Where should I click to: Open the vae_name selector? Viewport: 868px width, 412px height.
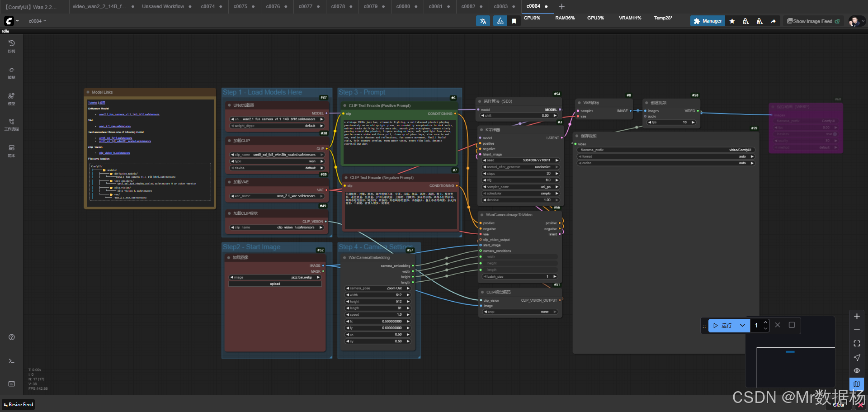tap(278, 196)
